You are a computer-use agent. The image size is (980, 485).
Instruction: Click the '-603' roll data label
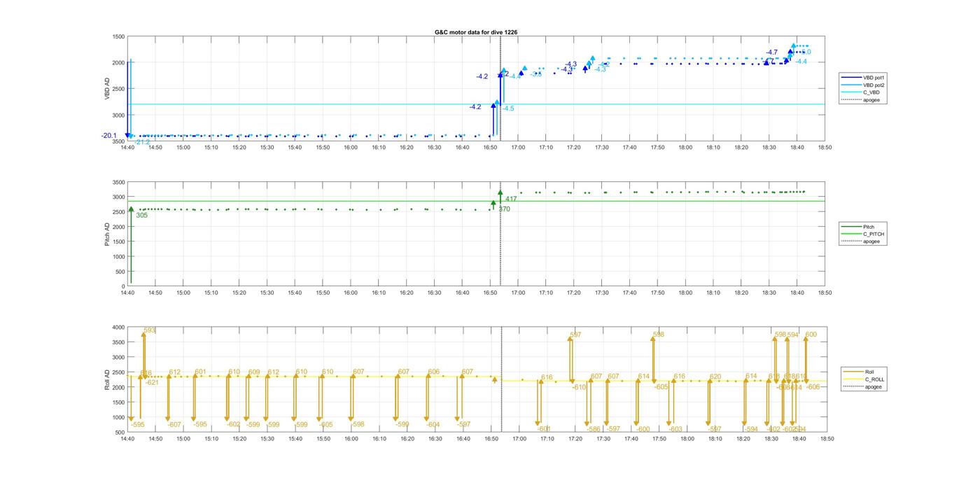675,429
